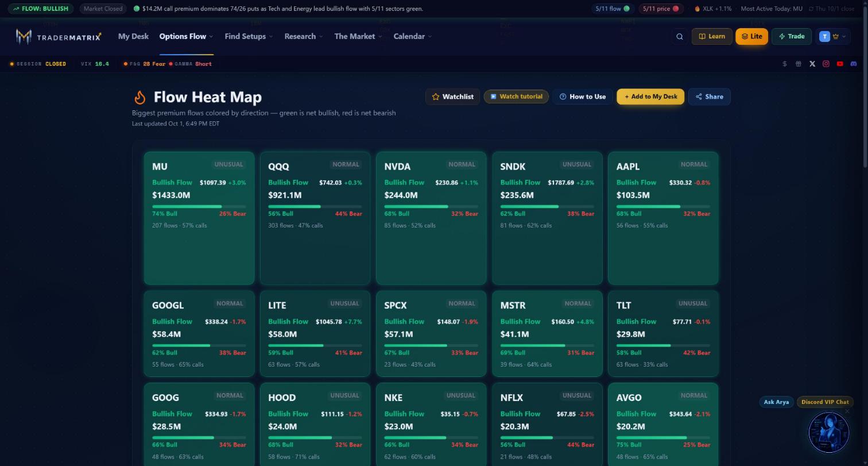Go to My Desk
868x466 pixels.
point(133,36)
